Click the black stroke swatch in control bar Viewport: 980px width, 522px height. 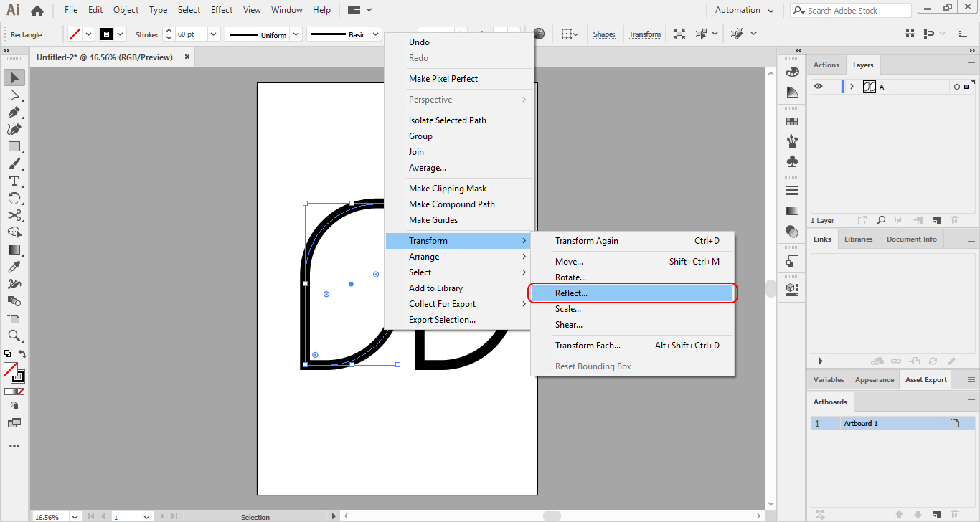pos(106,34)
